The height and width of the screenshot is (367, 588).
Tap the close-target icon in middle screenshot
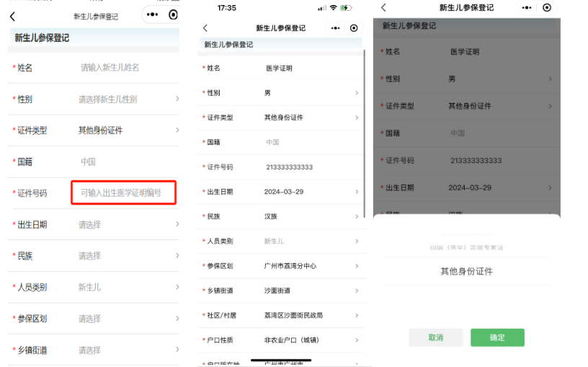point(354,28)
